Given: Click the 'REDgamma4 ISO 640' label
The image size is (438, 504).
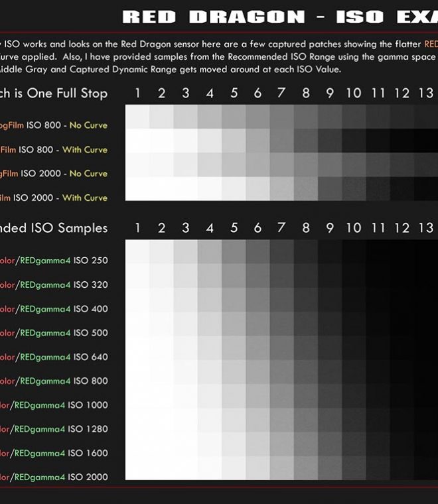Looking at the screenshot, I should point(64,357).
